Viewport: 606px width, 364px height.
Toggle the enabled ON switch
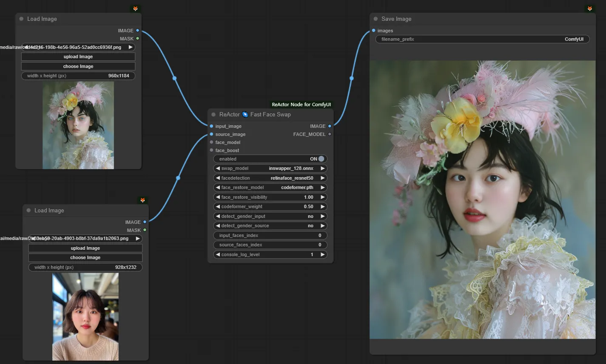[x=321, y=159]
